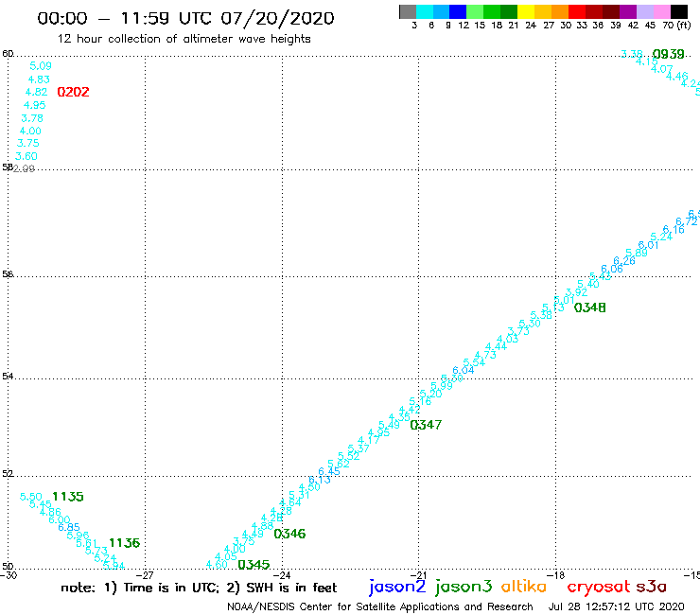
Task: Click the dark blue 9–12 ft legend swatch
Action: click(x=458, y=11)
